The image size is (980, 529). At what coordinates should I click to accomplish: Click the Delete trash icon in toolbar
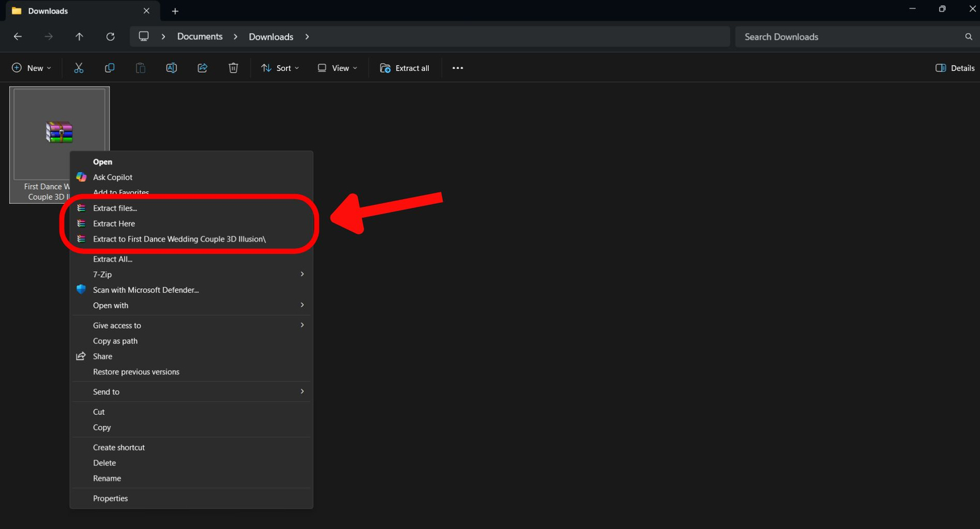click(233, 68)
